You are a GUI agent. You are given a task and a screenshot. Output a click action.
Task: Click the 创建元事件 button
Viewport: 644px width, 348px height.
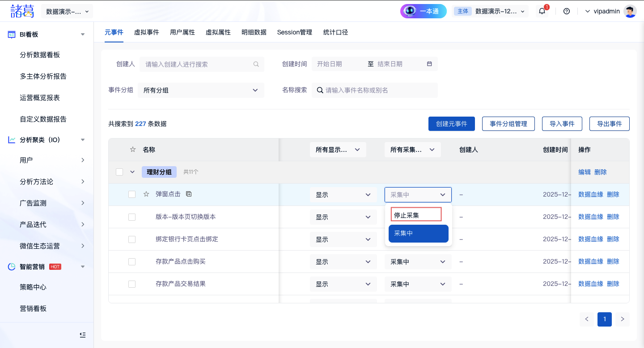point(451,124)
